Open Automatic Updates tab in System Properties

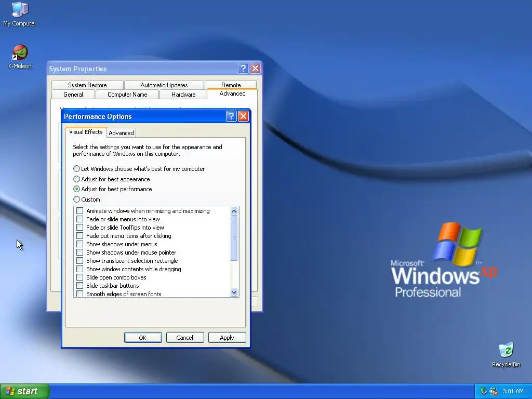164,85
